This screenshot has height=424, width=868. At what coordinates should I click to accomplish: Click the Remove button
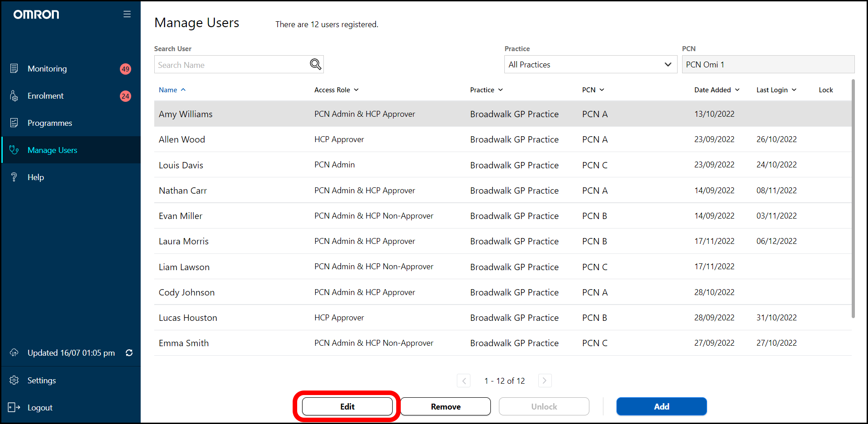445,406
